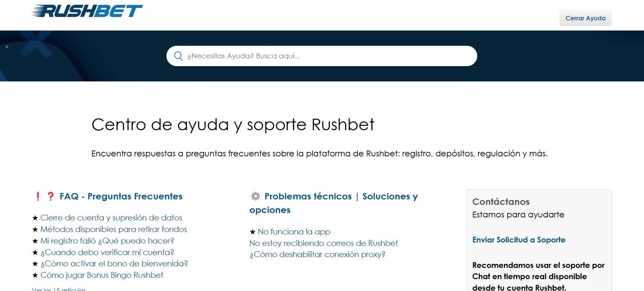This screenshot has width=644, height=291.
Task: Open 'No funciona la app' article
Action: [x=294, y=232]
